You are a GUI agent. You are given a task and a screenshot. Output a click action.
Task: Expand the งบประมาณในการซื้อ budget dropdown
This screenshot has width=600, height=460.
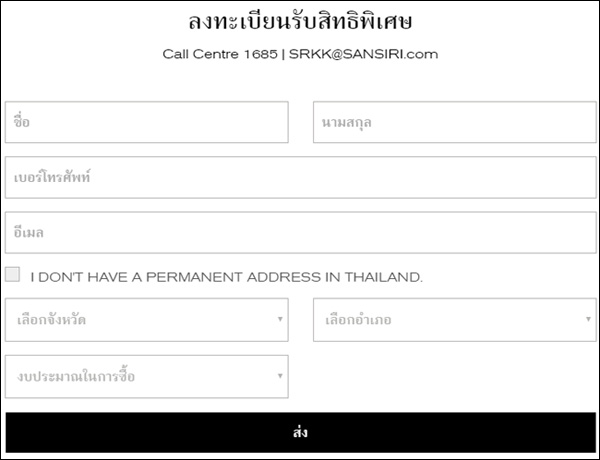point(146,376)
